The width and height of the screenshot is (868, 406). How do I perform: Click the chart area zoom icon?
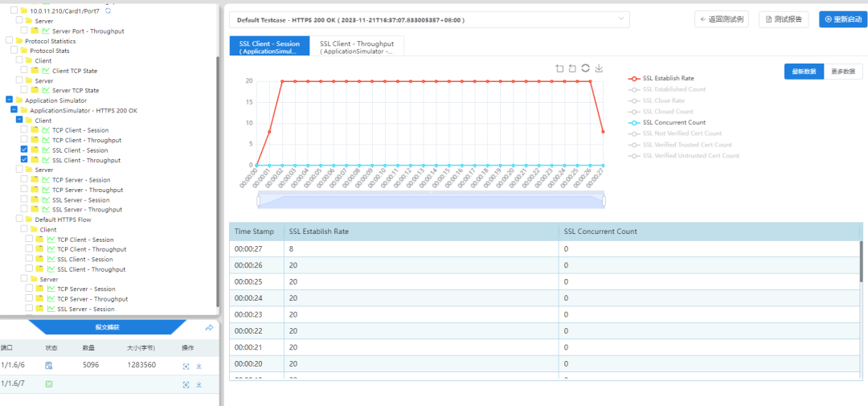tap(559, 68)
